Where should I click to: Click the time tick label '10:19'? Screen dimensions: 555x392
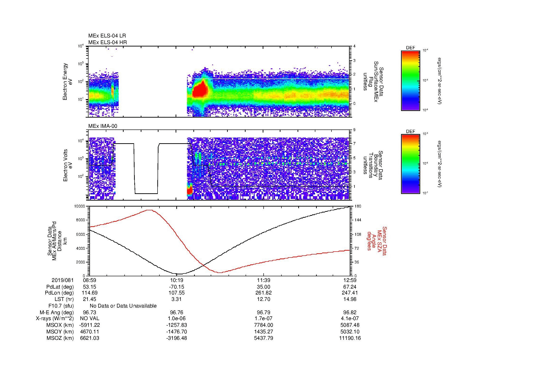[177, 280]
